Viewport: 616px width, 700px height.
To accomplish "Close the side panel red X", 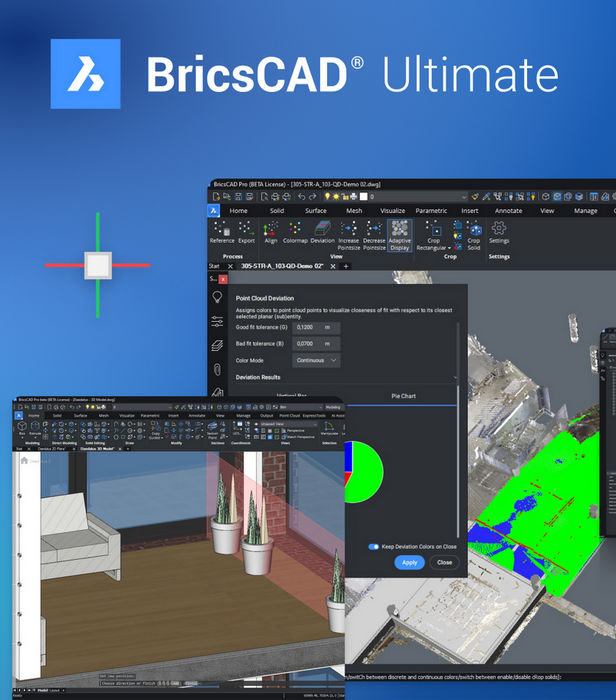I will (223, 279).
